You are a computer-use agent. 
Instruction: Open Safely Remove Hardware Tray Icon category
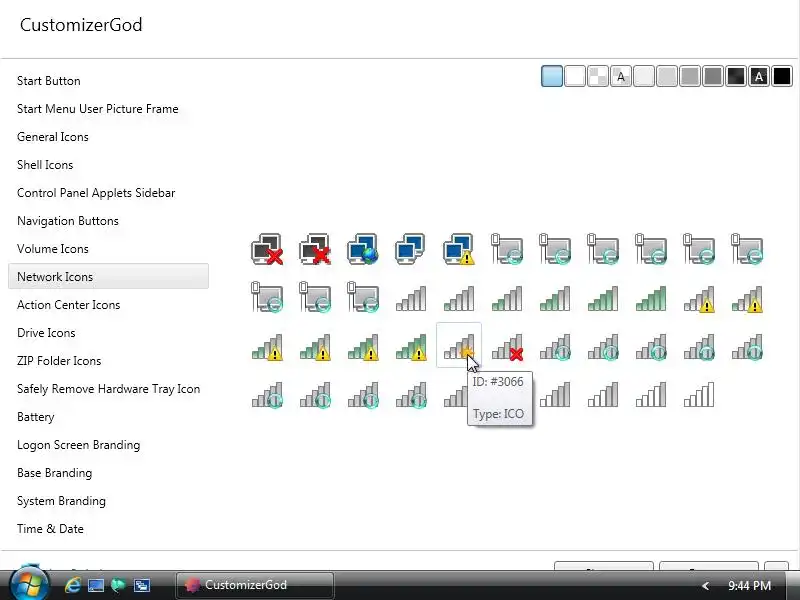pyautogui.click(x=108, y=389)
